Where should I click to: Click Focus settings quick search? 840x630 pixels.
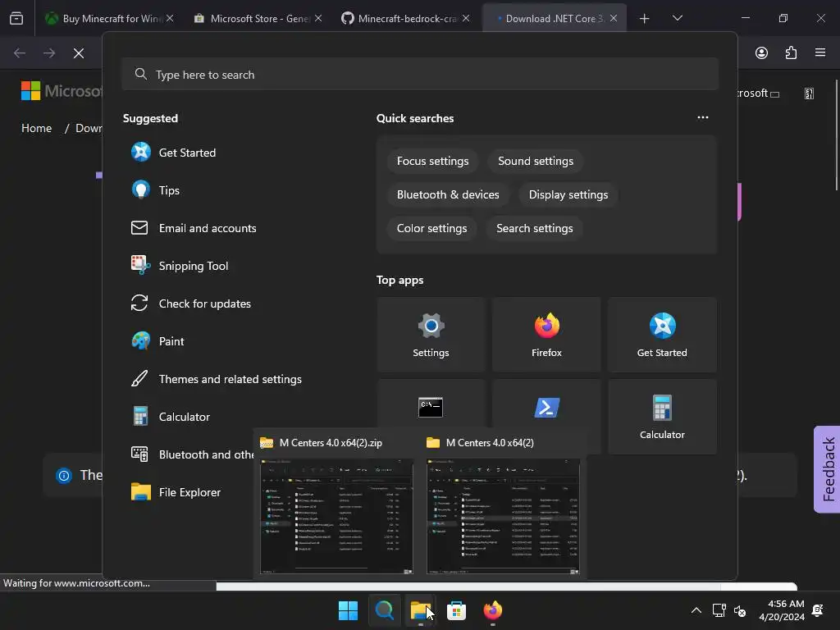433,162
